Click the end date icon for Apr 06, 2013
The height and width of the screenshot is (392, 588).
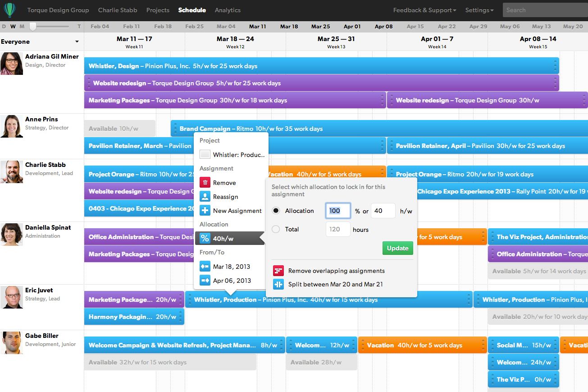(x=205, y=281)
